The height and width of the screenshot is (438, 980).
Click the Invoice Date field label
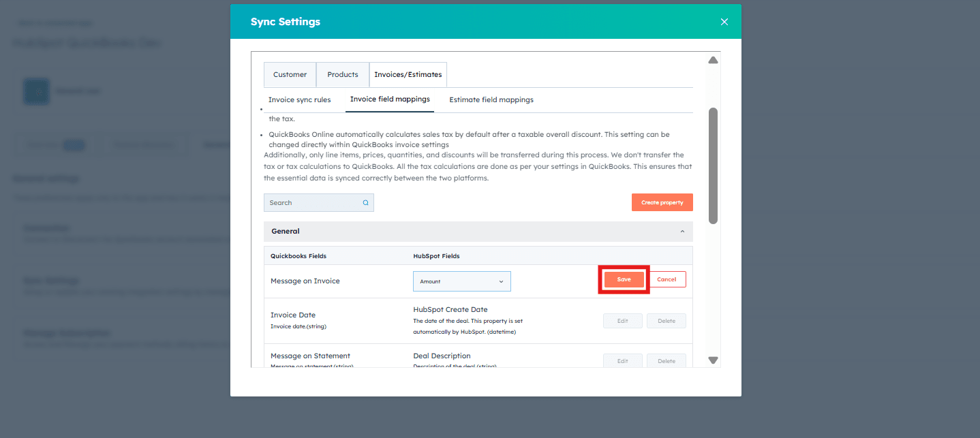tap(293, 315)
